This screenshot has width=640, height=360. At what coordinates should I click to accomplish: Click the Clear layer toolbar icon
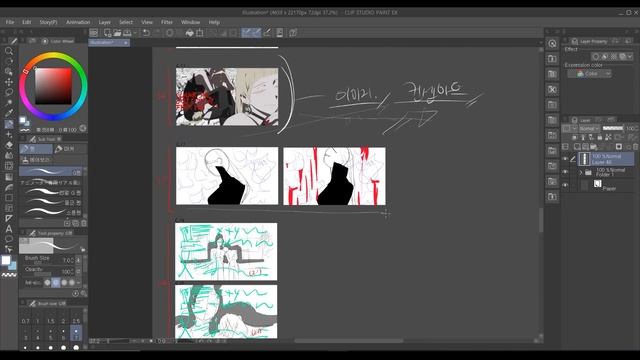[x=169, y=33]
